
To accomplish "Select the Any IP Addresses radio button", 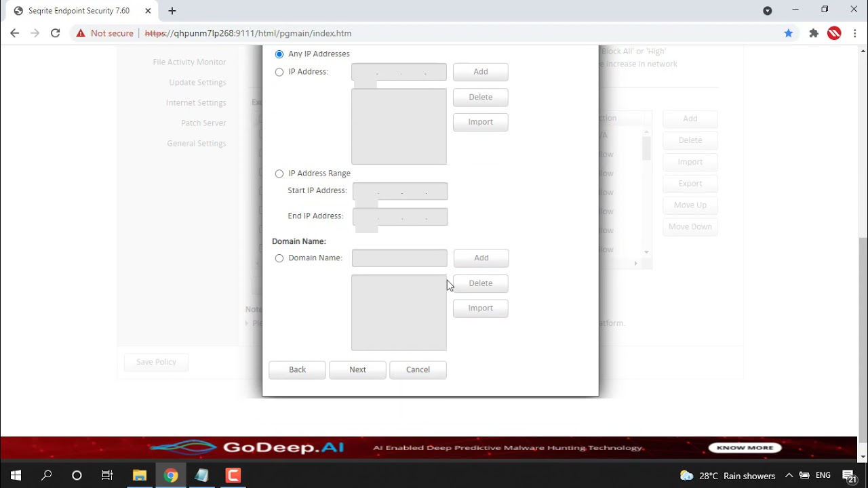I will [x=279, y=54].
